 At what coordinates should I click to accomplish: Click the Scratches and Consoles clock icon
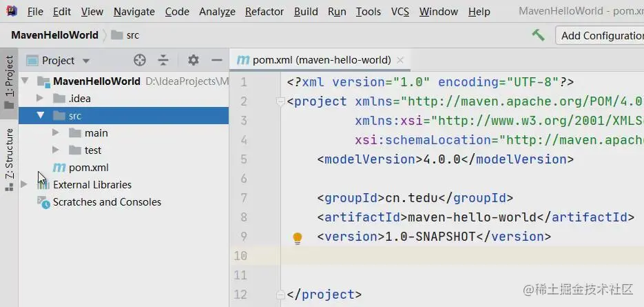click(x=43, y=202)
